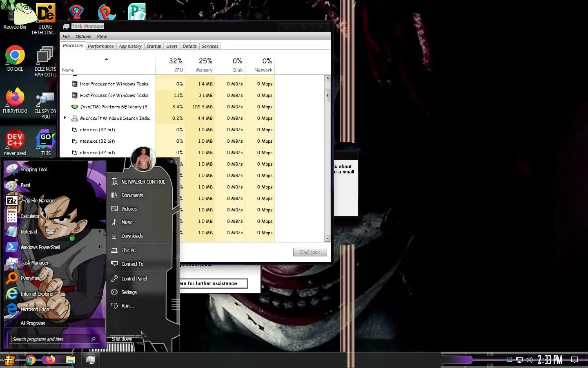Open the blue P desktop icon
This screenshot has width=588, height=368.
click(x=107, y=11)
